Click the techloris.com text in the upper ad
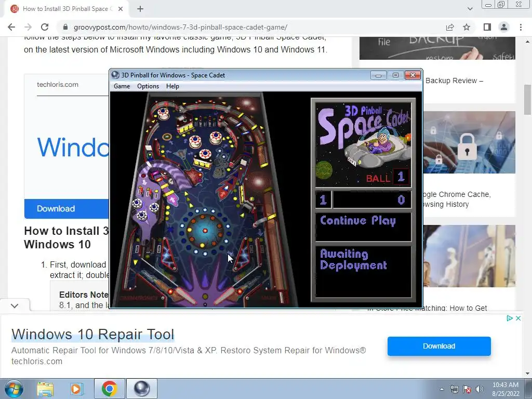The width and height of the screenshot is (532, 399). click(57, 85)
